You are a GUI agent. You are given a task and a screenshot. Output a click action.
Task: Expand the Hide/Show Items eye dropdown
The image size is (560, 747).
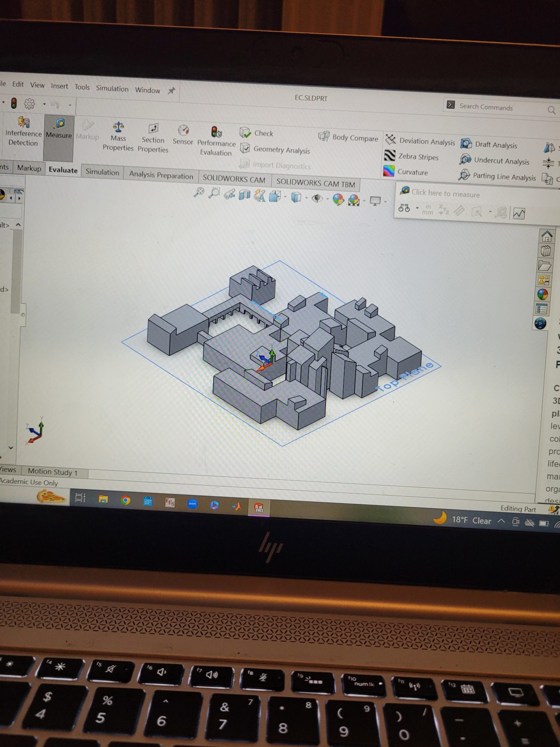[x=327, y=199]
